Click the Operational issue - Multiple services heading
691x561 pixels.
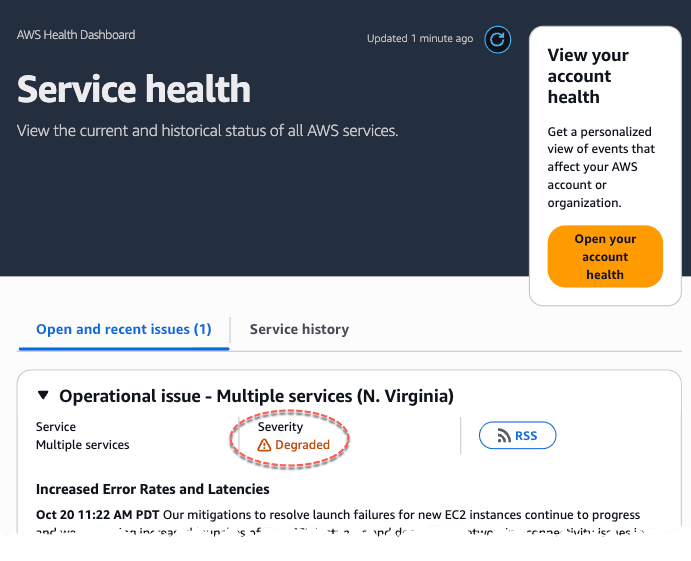256,396
